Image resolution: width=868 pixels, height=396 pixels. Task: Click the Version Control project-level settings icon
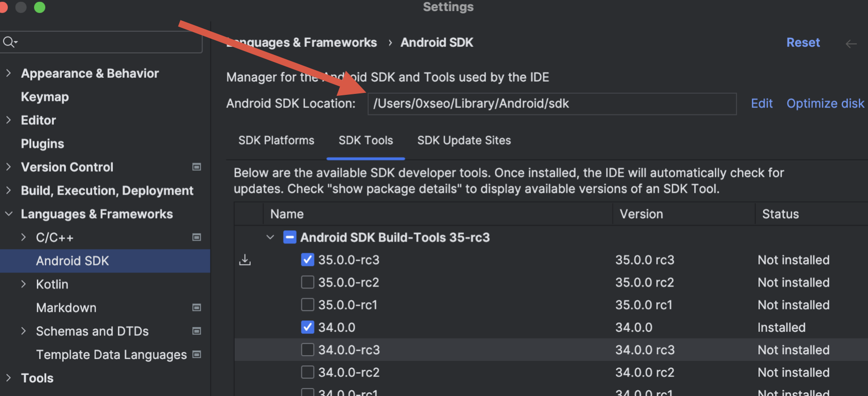tap(197, 167)
